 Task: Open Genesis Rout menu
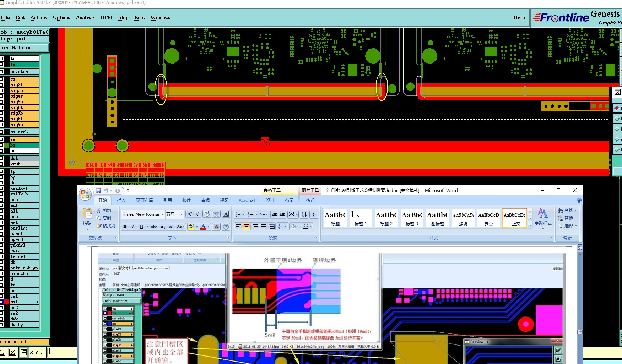pyautogui.click(x=140, y=17)
